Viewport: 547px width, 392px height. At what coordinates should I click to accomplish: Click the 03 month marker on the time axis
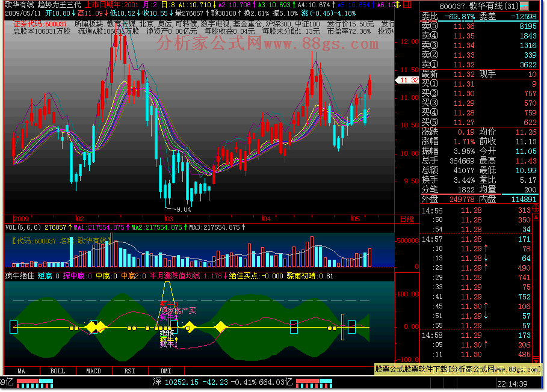pyautogui.click(x=169, y=219)
